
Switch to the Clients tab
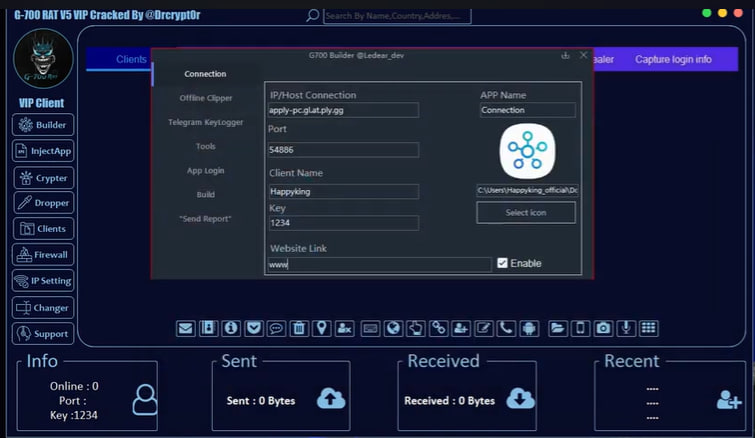pos(131,60)
